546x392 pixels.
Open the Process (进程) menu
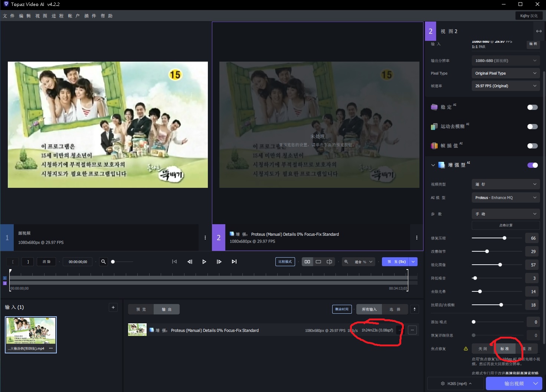pos(58,16)
